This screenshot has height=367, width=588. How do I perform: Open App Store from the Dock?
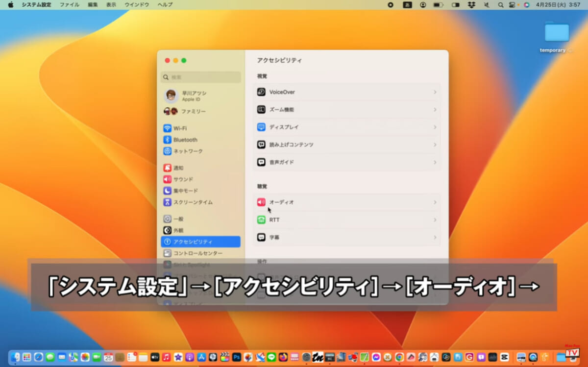[x=201, y=357]
